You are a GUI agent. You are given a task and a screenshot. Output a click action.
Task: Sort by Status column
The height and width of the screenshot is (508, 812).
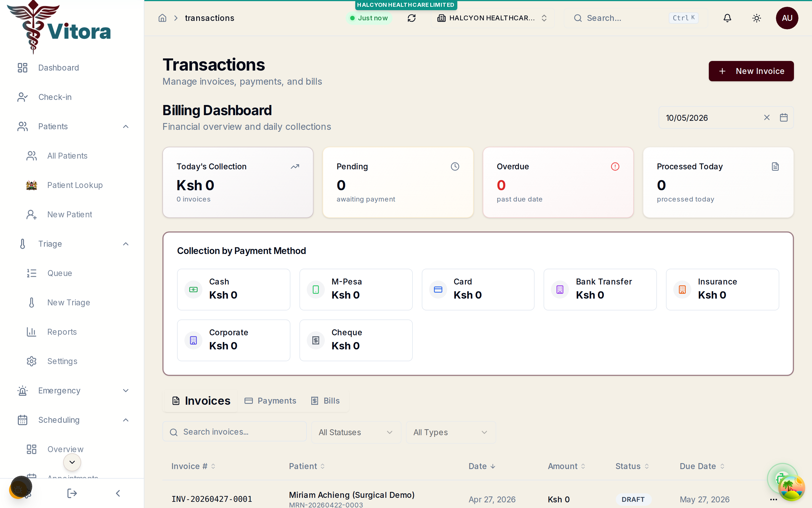632,466
